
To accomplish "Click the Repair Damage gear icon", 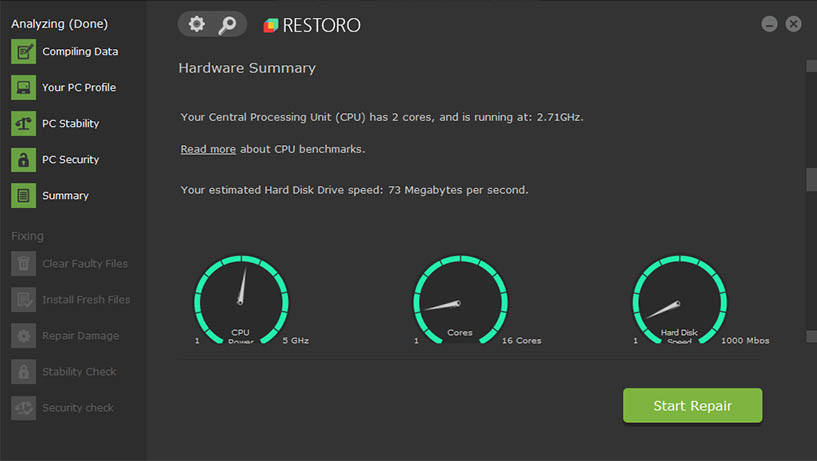I will tap(23, 335).
